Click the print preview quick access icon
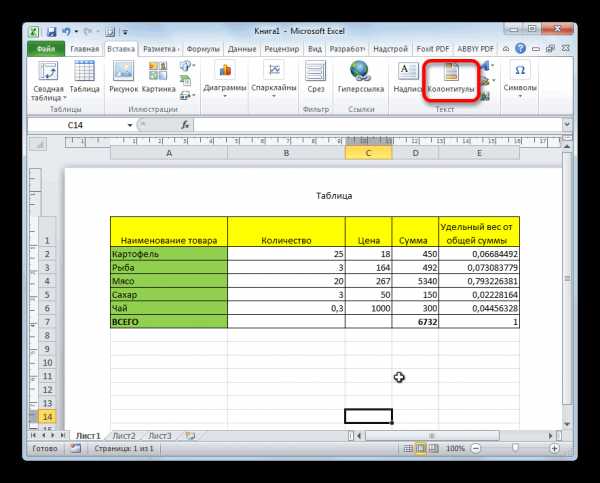The height and width of the screenshot is (483, 600). click(110, 32)
